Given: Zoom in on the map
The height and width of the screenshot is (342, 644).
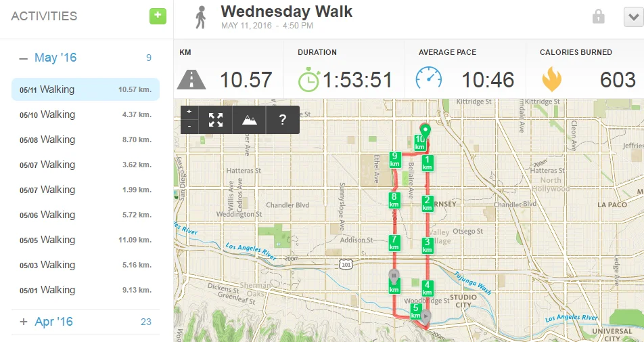Looking at the screenshot, I should (x=189, y=112).
